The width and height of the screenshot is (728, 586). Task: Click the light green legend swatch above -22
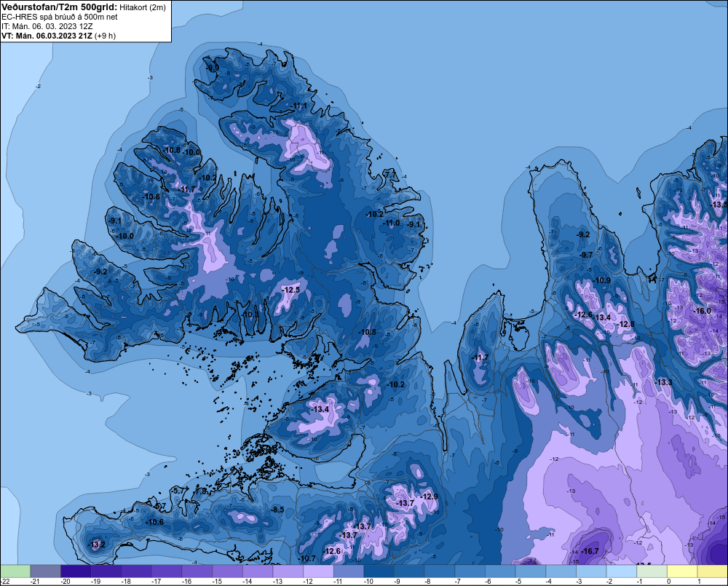15,571
